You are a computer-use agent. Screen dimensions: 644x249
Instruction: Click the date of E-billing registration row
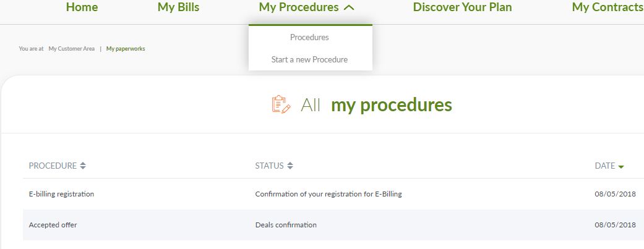coord(615,194)
